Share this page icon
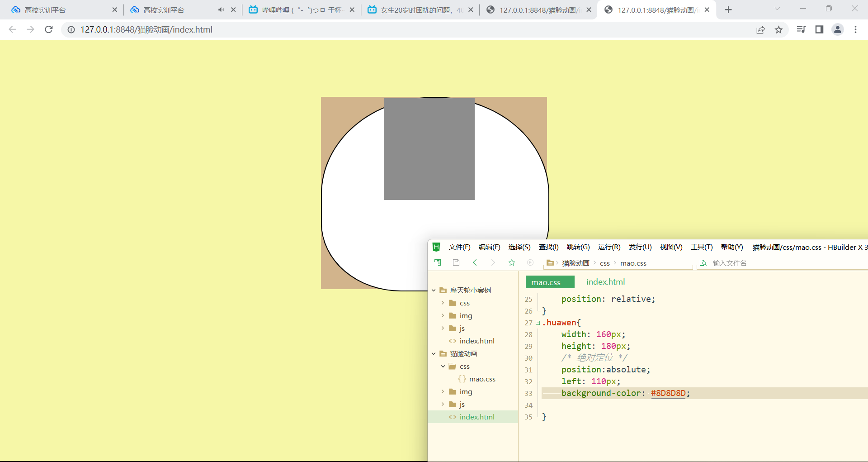This screenshot has height=462, width=868. [761, 29]
